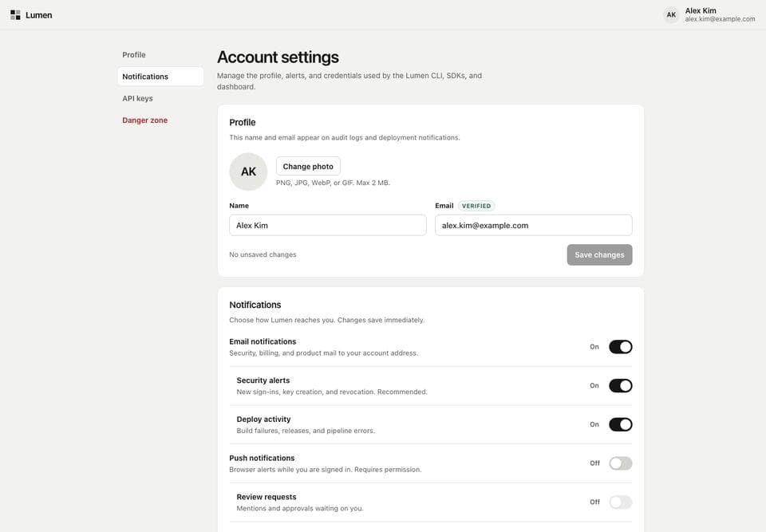
Task: Click the Profile card heading
Action: [x=243, y=122]
